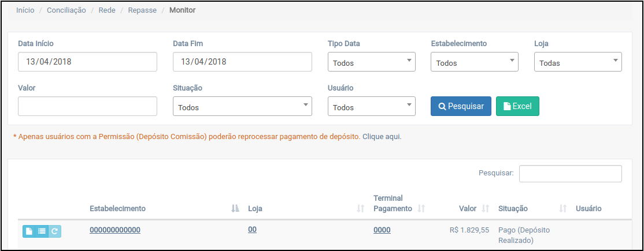Click the reprocess refresh icon in the row
This screenshot has height=251, width=644.
tap(55, 231)
